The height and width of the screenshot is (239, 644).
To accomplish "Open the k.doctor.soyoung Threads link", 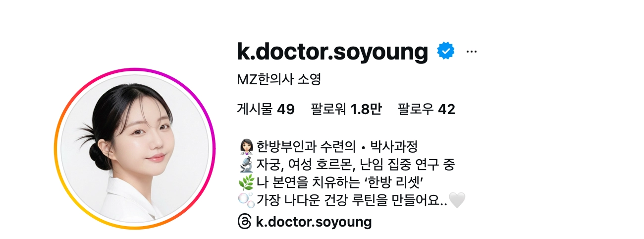I will tap(314, 222).
